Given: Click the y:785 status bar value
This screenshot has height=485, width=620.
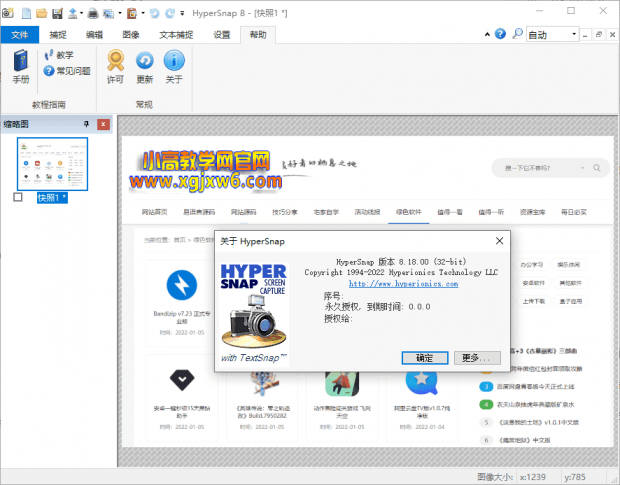Looking at the screenshot, I should click(575, 477).
